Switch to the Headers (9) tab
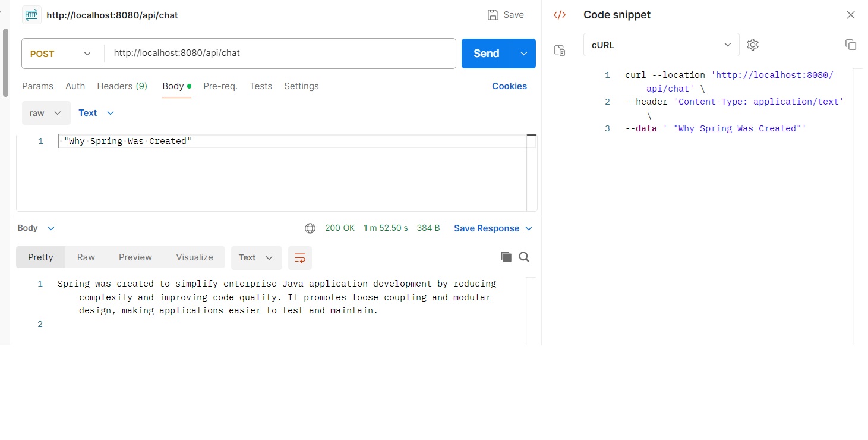Image resolution: width=868 pixels, height=440 pixels. [x=122, y=86]
